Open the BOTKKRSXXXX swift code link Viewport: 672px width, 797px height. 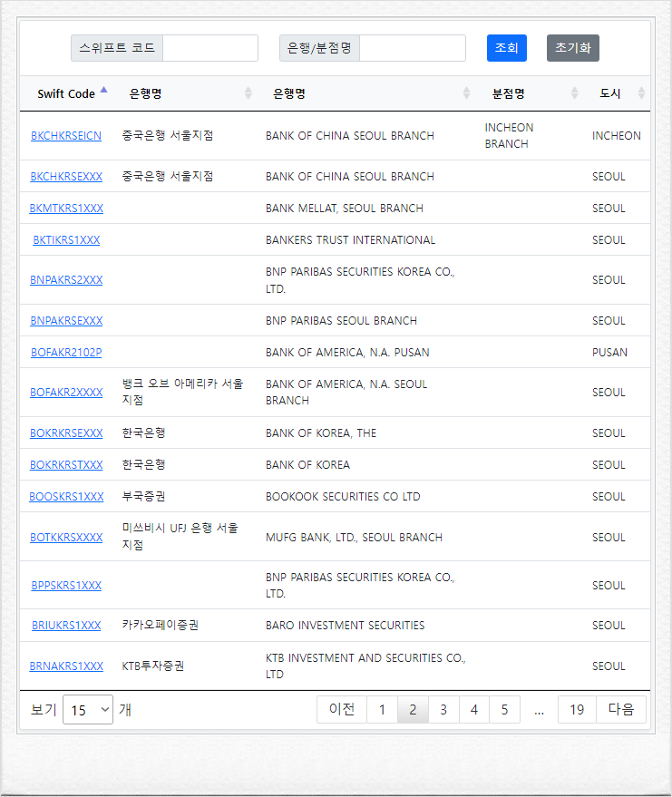[x=66, y=538]
